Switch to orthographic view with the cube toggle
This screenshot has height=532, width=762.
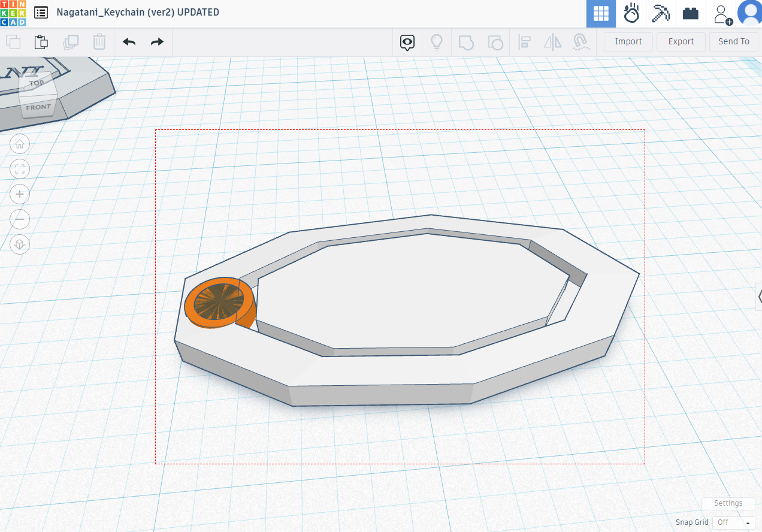tap(20, 244)
